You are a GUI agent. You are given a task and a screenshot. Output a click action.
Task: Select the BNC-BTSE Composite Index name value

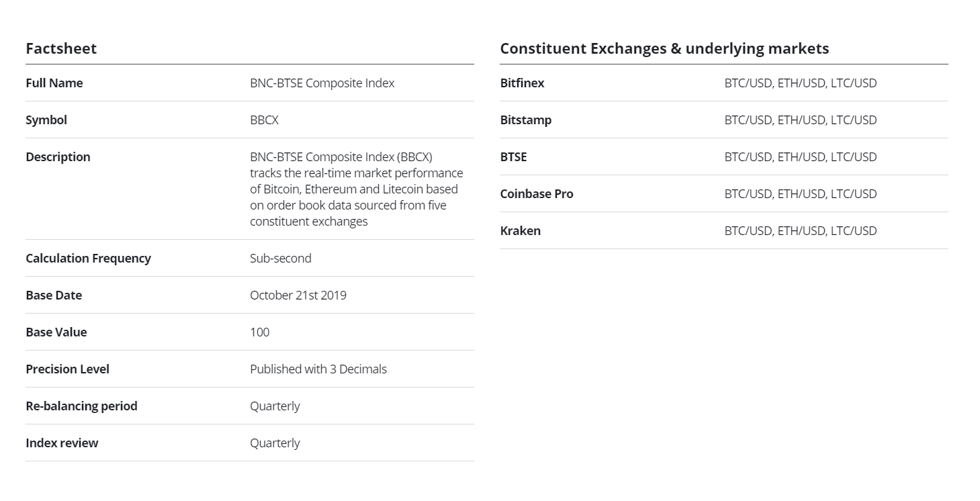(322, 83)
